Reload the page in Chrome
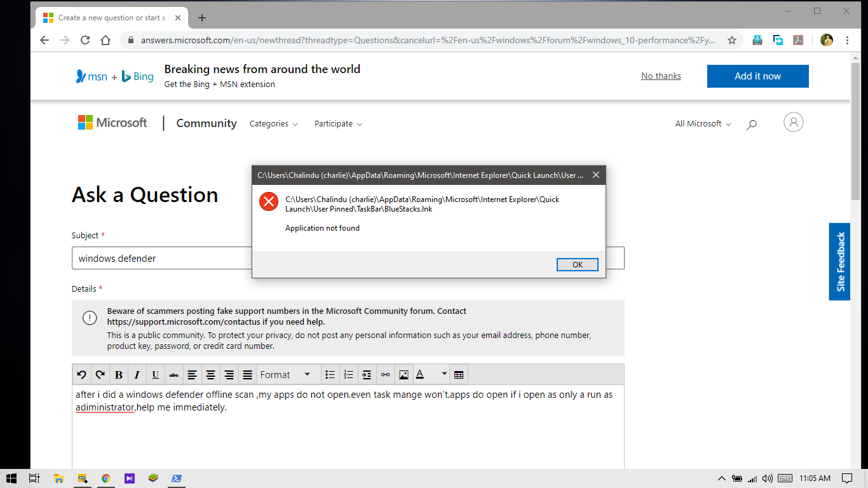The width and height of the screenshot is (868, 488). (x=85, y=40)
